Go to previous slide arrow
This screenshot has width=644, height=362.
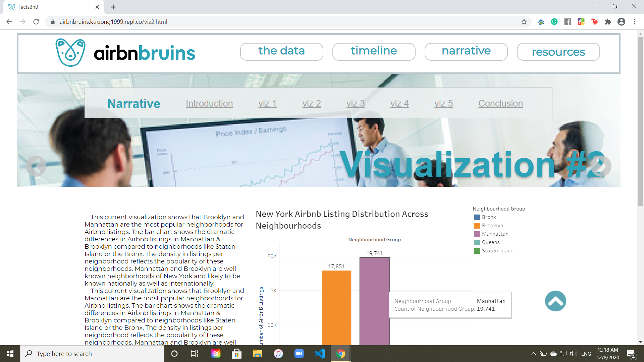click(36, 166)
